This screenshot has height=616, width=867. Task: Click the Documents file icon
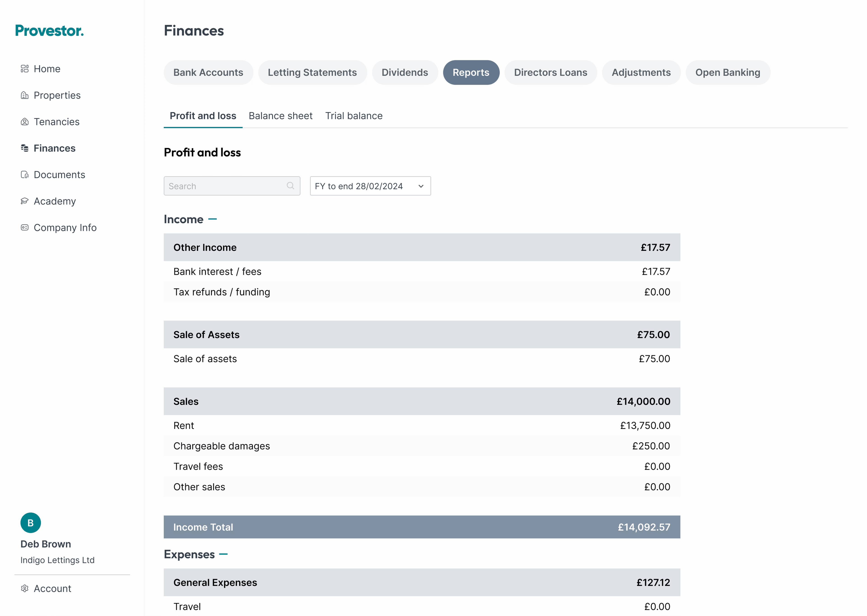tap(25, 175)
